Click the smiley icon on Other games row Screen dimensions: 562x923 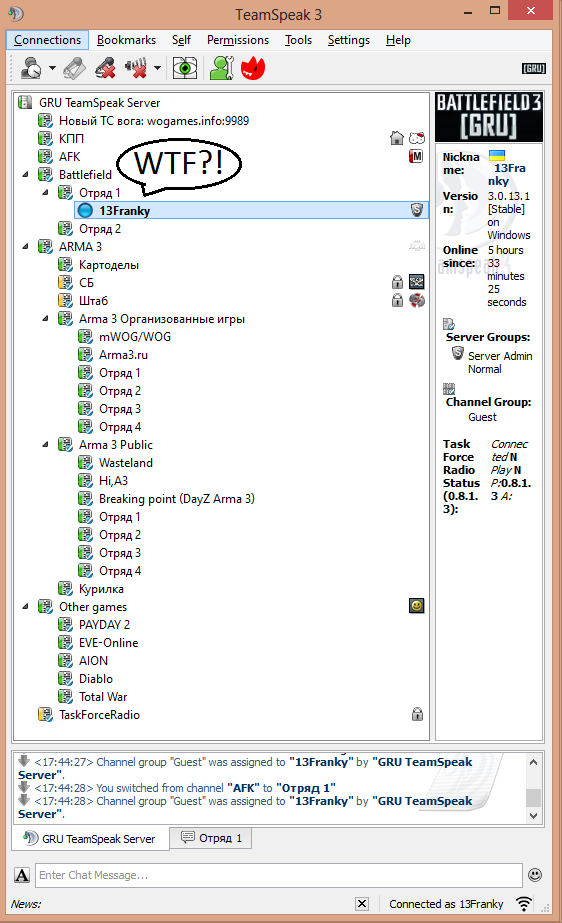417,606
